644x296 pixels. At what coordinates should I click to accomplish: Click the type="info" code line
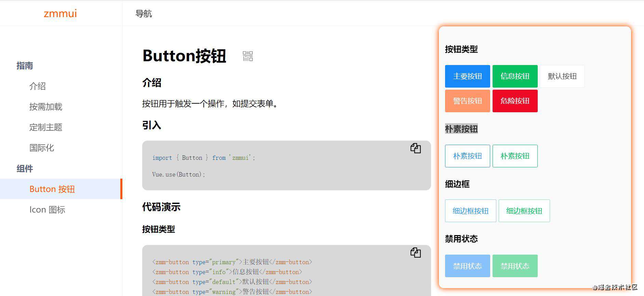227,272
